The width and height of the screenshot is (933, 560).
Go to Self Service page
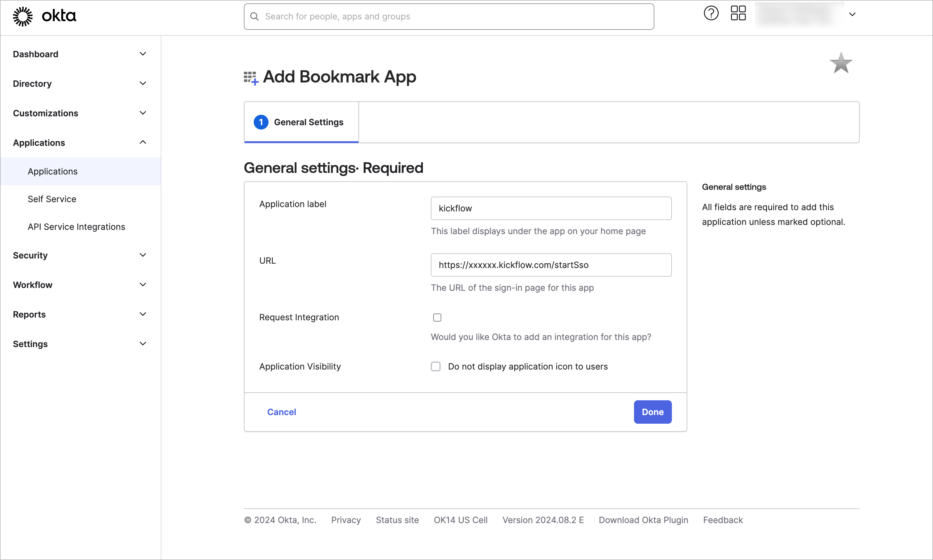(x=52, y=199)
